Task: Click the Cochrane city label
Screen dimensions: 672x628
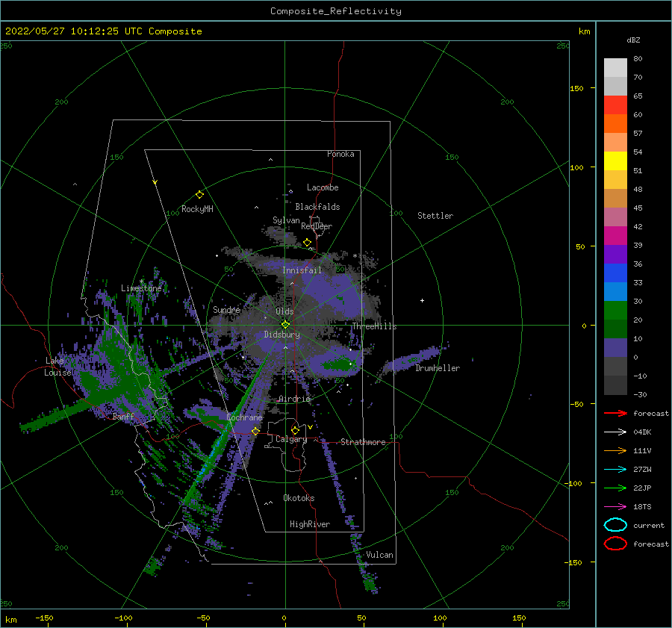Action: 244,417
